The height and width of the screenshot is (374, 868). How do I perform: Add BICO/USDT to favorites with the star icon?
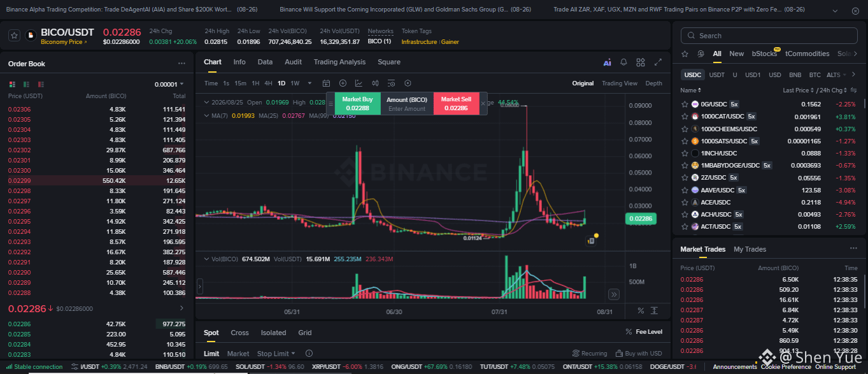(x=13, y=36)
